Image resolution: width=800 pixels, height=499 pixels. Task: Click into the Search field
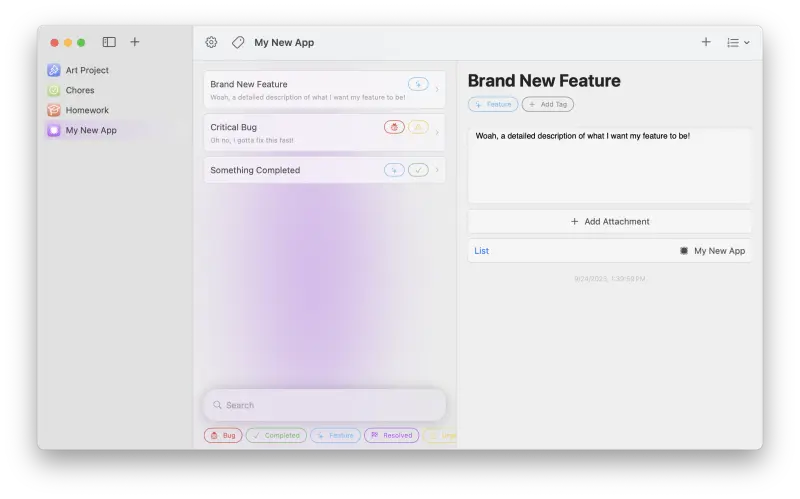click(x=325, y=405)
